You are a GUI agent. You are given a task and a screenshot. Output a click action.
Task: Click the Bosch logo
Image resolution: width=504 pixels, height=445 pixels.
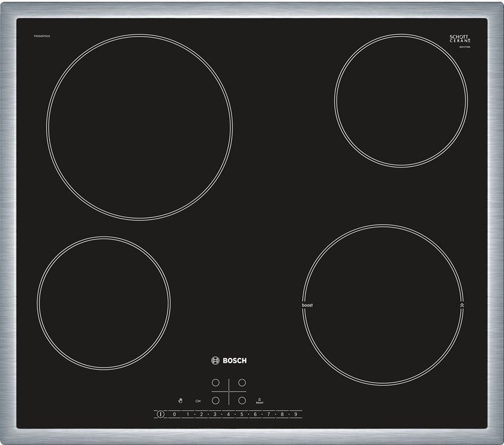click(229, 360)
